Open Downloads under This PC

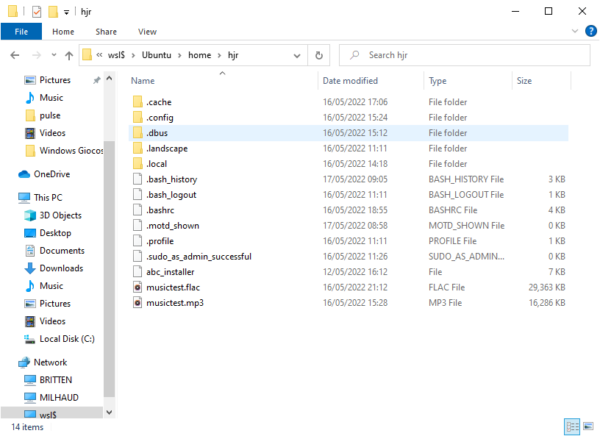coord(61,268)
